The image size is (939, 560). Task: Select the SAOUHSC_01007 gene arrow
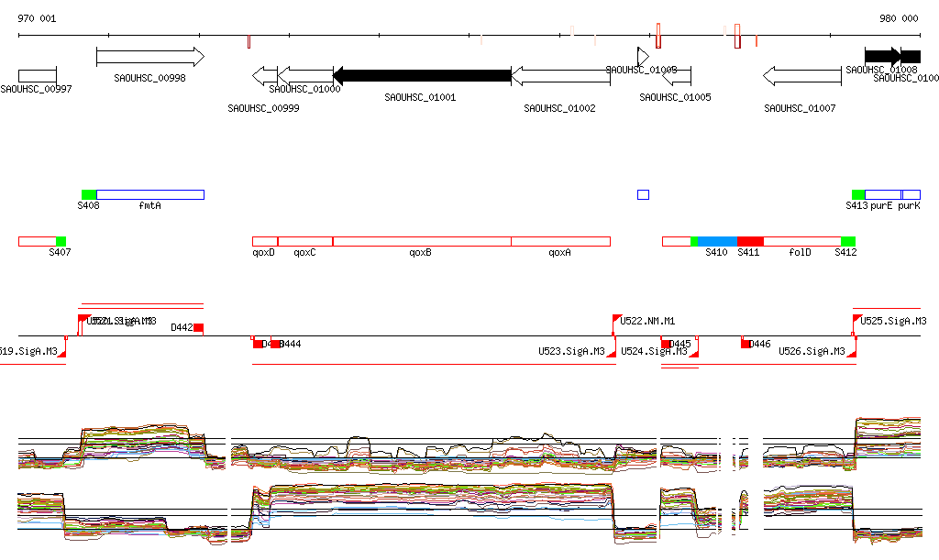point(802,76)
